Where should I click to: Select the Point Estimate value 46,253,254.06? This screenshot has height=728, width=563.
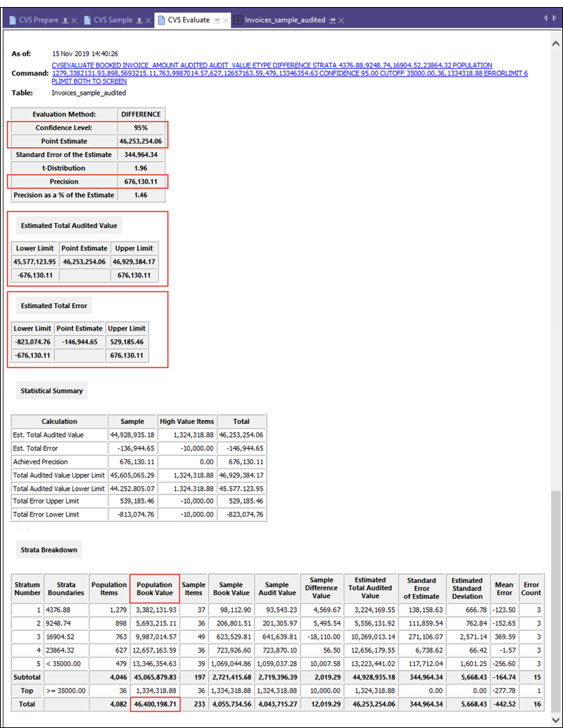140,141
